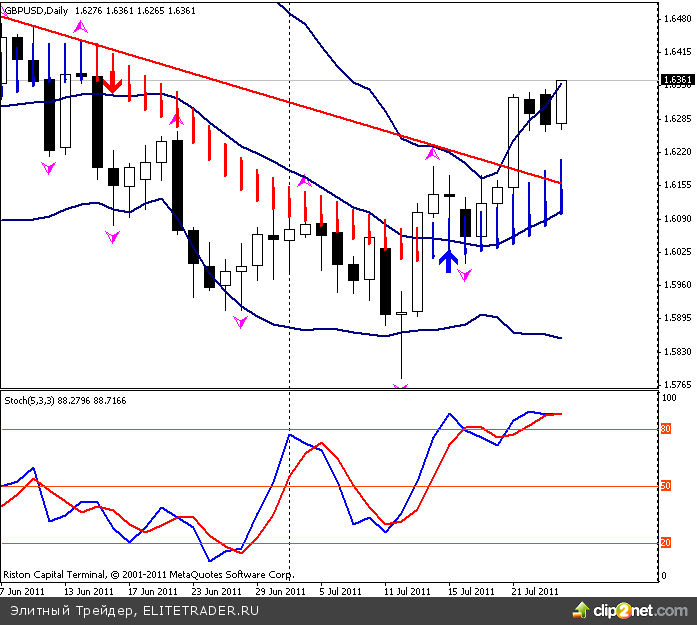Click the magenta fractal below the blue up arrow
Image resolution: width=697 pixels, height=625 pixels.
click(x=464, y=275)
